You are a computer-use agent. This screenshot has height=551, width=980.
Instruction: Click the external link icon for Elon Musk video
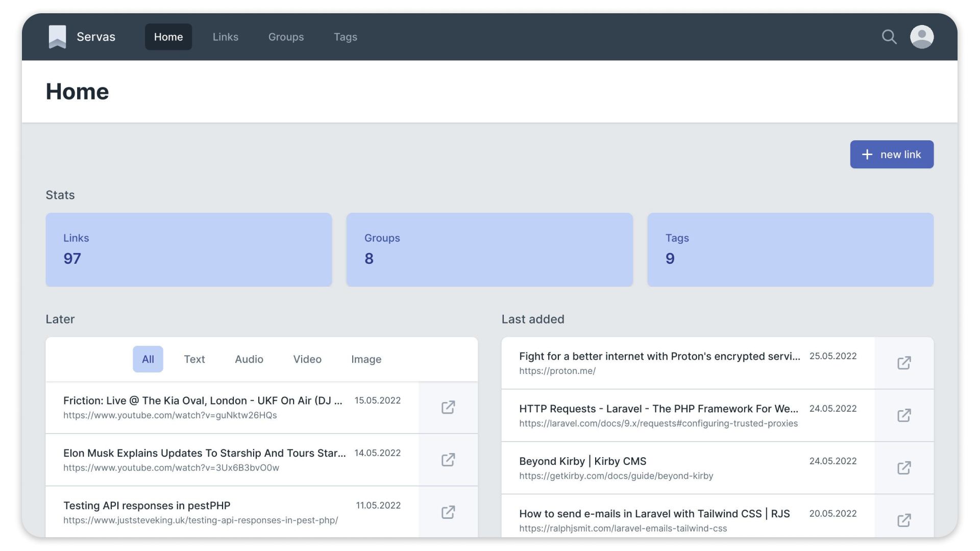448,460
